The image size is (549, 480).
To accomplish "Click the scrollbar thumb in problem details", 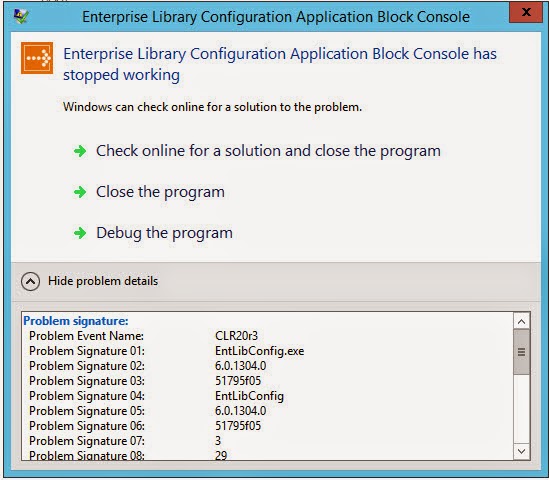I will pyautogui.click(x=521, y=352).
